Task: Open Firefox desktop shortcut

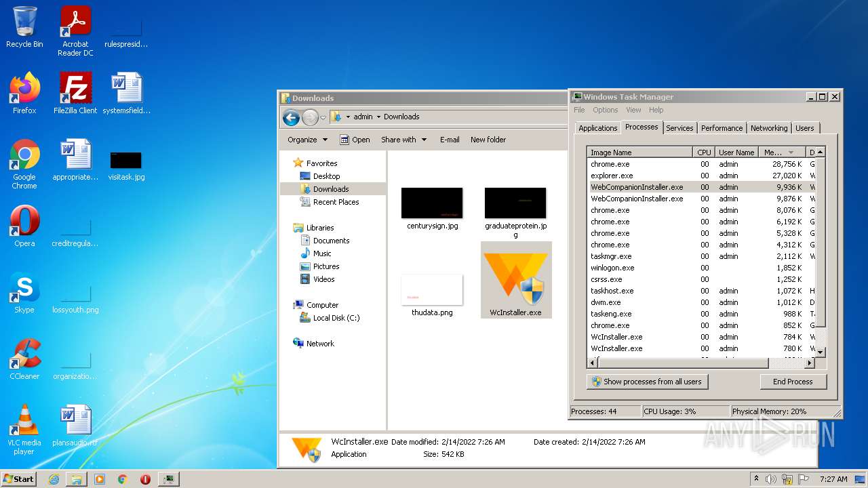Action: point(24,94)
